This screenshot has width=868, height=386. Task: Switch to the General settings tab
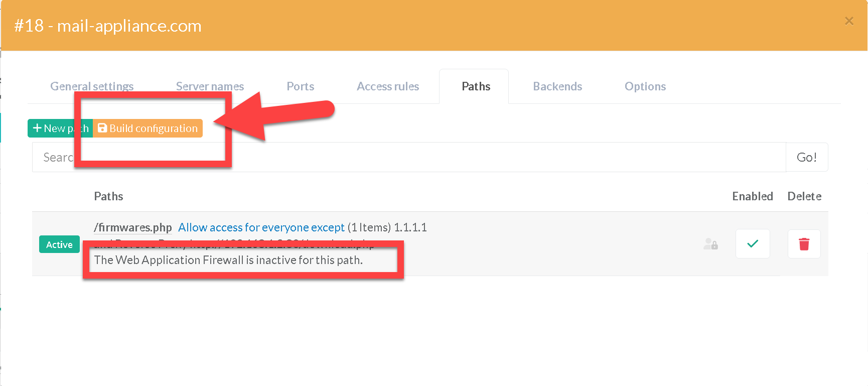92,86
